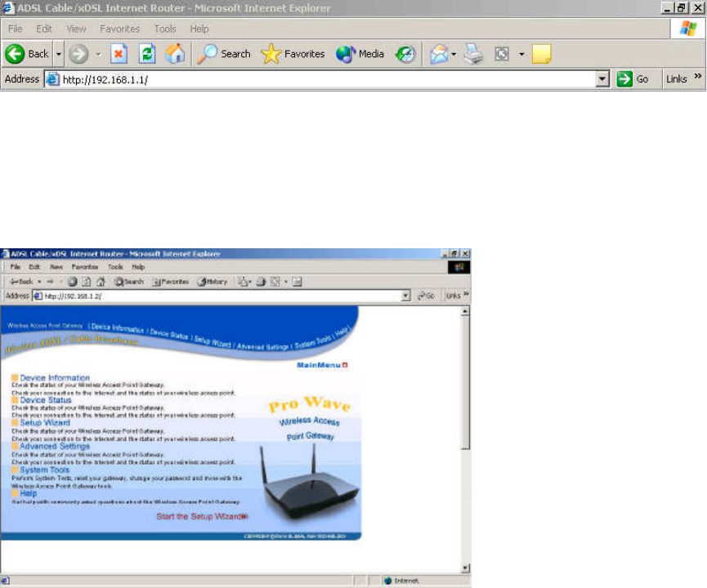This screenshot has width=707, height=588.
Task: Open Help link in main menu list
Action: [x=28, y=493]
